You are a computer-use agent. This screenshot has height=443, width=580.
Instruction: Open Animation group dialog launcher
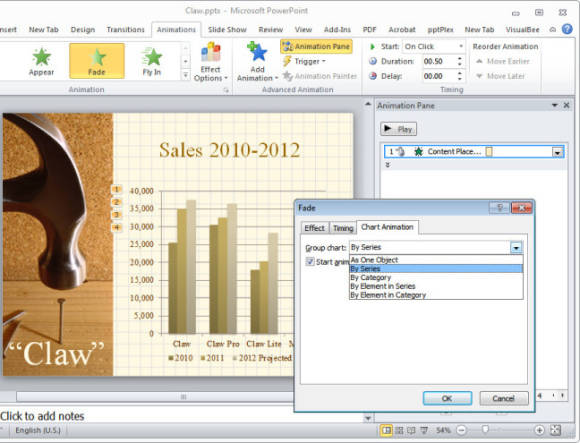click(226, 90)
